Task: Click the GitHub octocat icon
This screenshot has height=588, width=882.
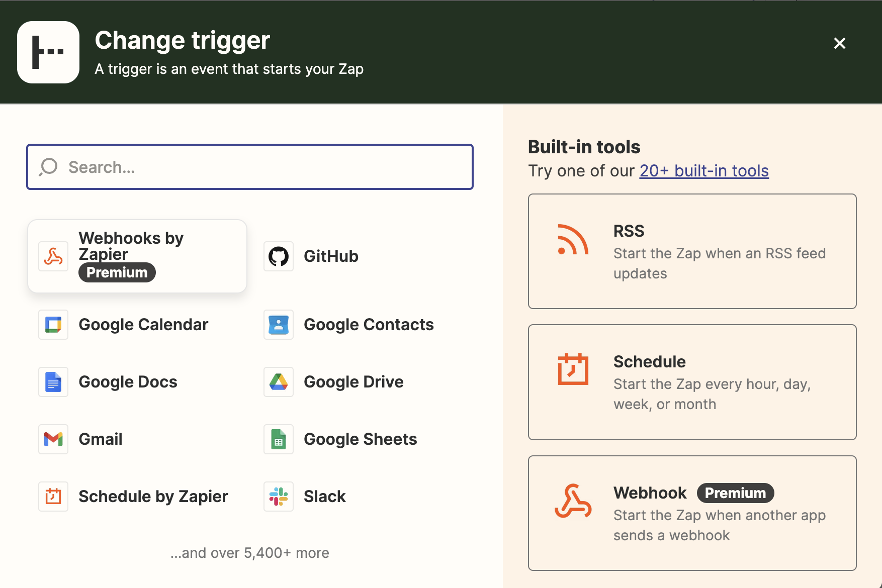Action: (279, 256)
